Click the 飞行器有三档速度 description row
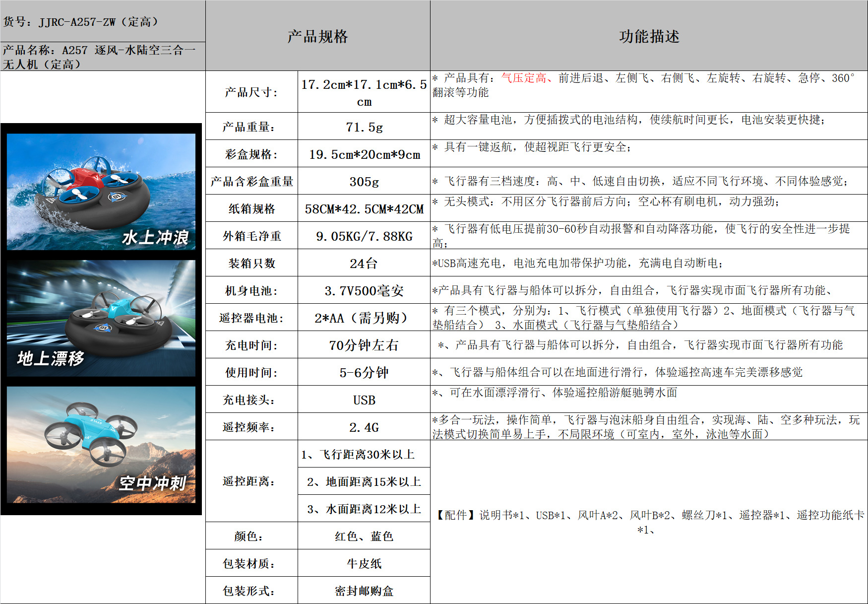 point(649,181)
